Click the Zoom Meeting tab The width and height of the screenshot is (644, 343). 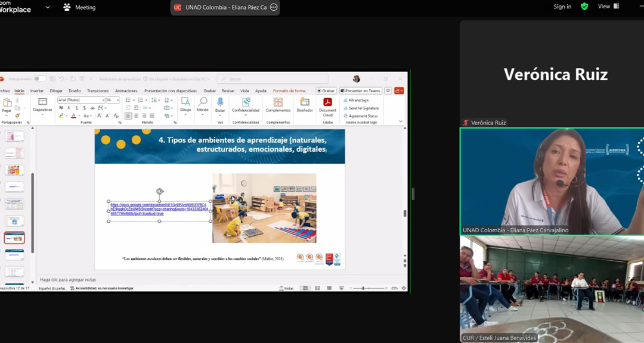pyautogui.click(x=79, y=7)
